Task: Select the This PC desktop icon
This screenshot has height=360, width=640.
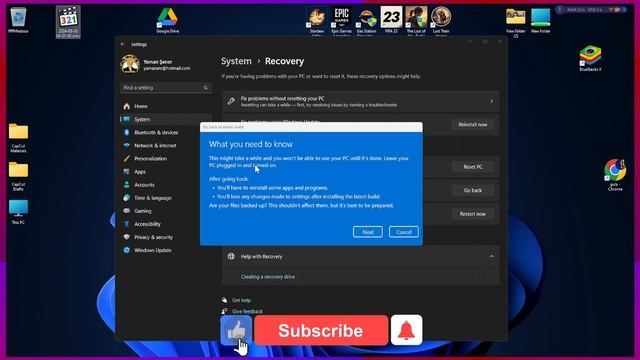Action: 18,212
